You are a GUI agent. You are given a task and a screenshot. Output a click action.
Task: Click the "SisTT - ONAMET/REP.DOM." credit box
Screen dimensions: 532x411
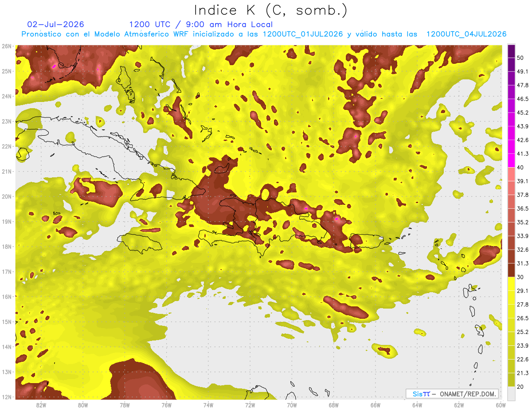coord(452,394)
